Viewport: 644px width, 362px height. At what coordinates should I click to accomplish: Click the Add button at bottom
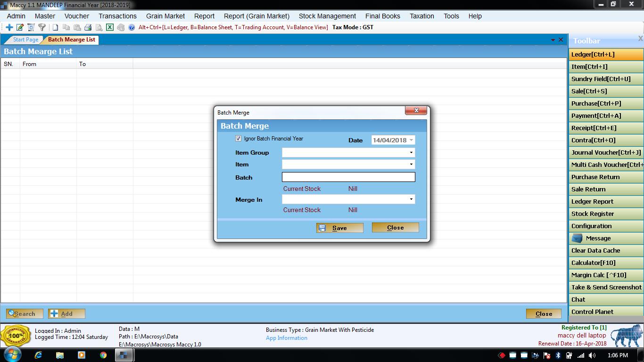pos(66,313)
